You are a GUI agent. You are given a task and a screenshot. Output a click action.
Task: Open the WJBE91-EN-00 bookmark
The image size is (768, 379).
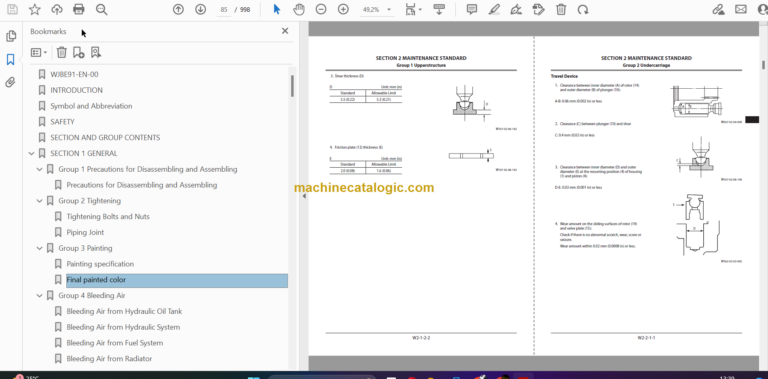[x=74, y=74]
